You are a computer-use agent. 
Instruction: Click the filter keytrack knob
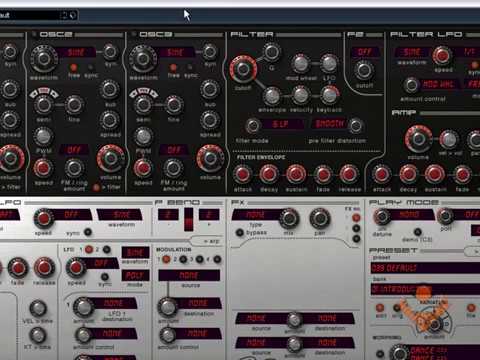tap(330, 95)
